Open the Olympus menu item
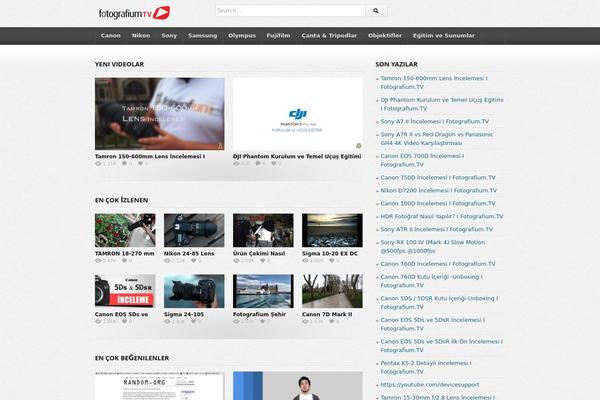 (x=242, y=36)
